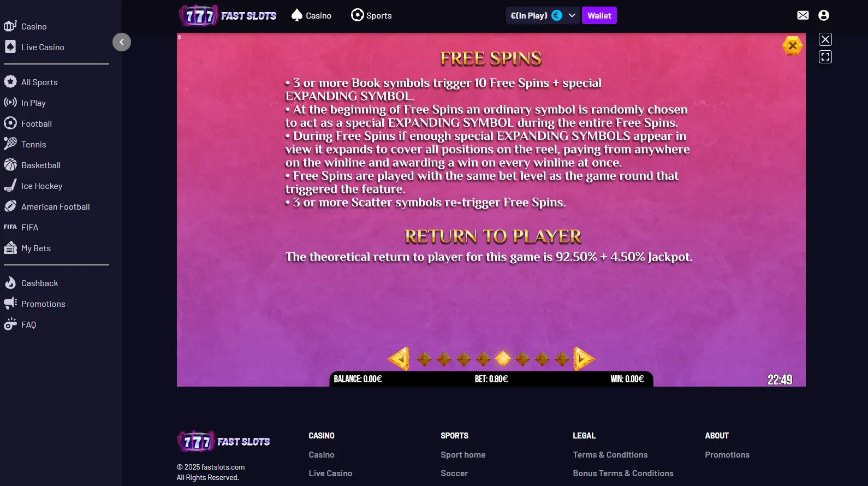Switch to Casino in top navigation
The image size is (868, 486).
click(312, 15)
